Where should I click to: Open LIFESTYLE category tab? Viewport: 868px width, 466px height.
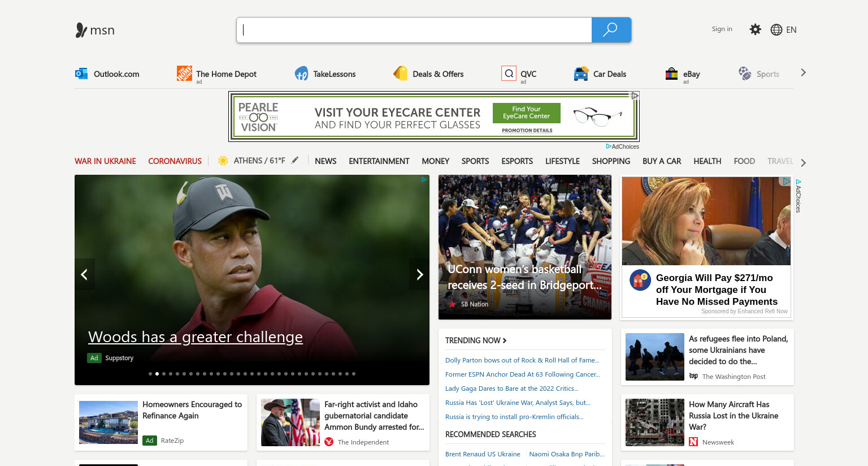click(x=562, y=161)
